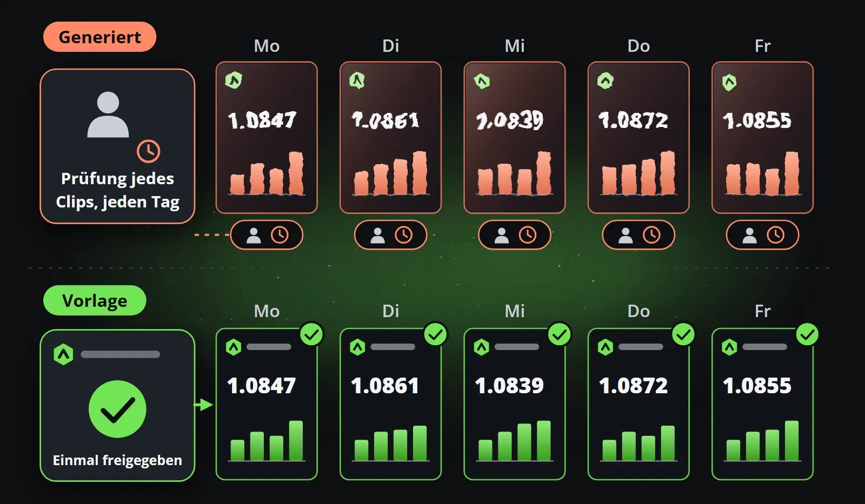Screen dimensions: 865x504
Task: Click the clock icon under Generiert Fr card
Action: pyautogui.click(x=775, y=235)
